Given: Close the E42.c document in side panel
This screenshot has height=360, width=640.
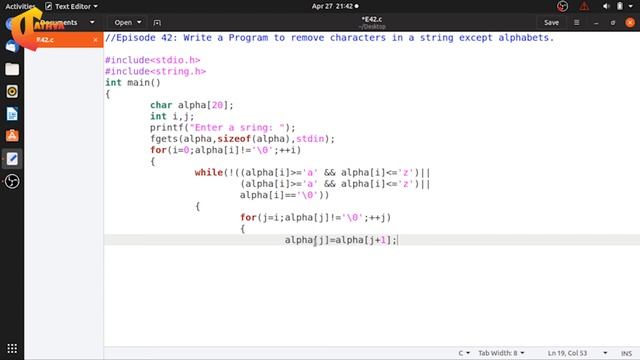Looking at the screenshot, I should pos(95,40).
